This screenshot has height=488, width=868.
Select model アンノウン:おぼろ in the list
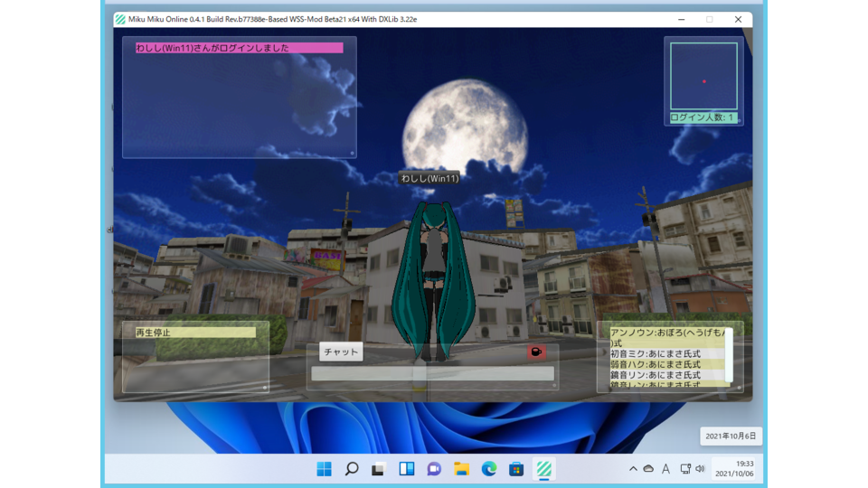(x=667, y=337)
